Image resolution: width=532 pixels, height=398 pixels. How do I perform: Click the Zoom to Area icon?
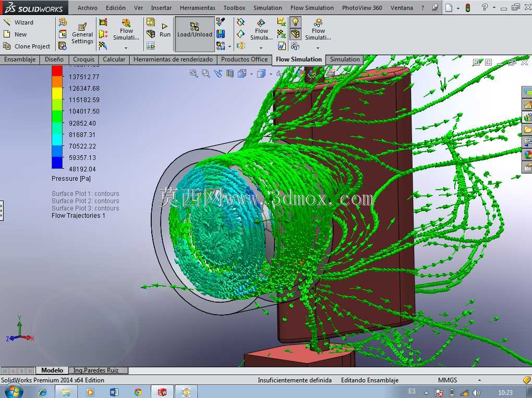205,73
